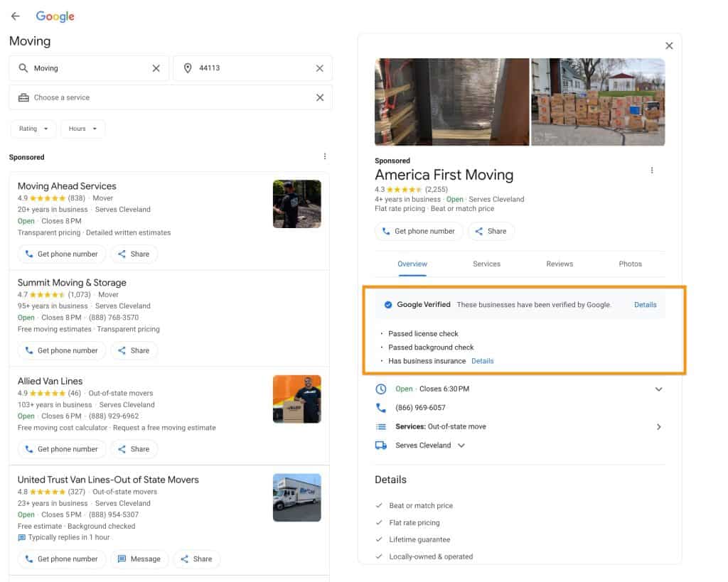Open Details link beside Google Verified
The height and width of the screenshot is (582, 728).
[645, 305]
